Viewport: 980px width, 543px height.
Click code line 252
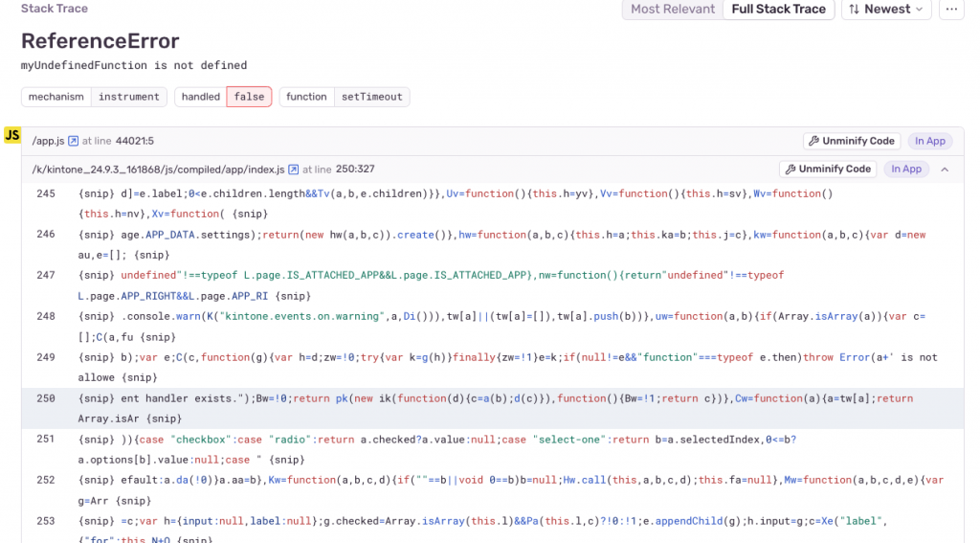493,490
